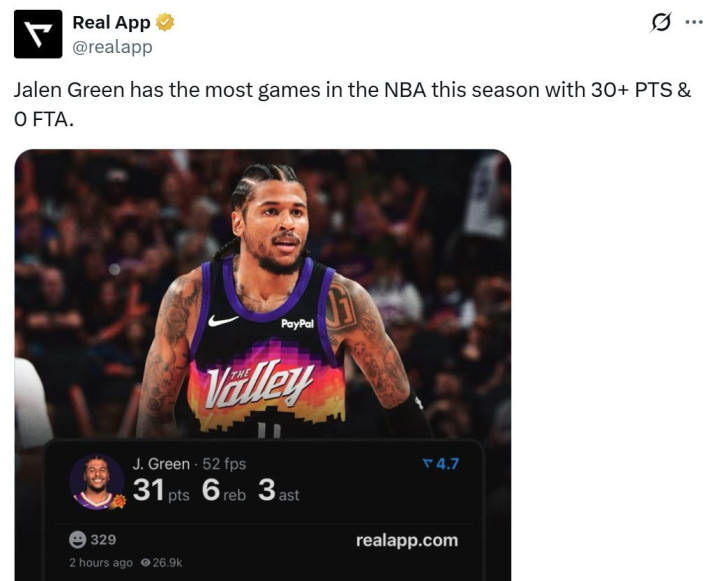Click the 3 ast stat
The width and height of the screenshot is (719, 581).
click(278, 490)
